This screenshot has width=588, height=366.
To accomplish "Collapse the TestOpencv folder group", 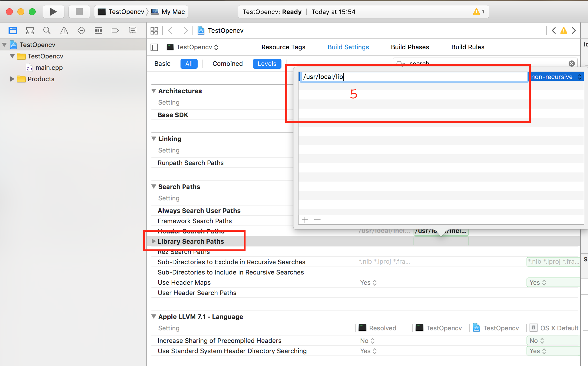I will click(12, 56).
